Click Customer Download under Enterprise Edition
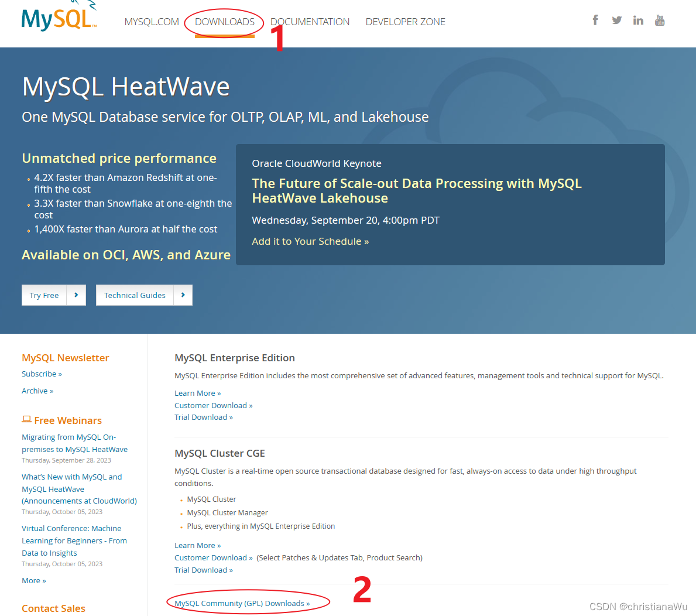696x616 pixels. [214, 405]
